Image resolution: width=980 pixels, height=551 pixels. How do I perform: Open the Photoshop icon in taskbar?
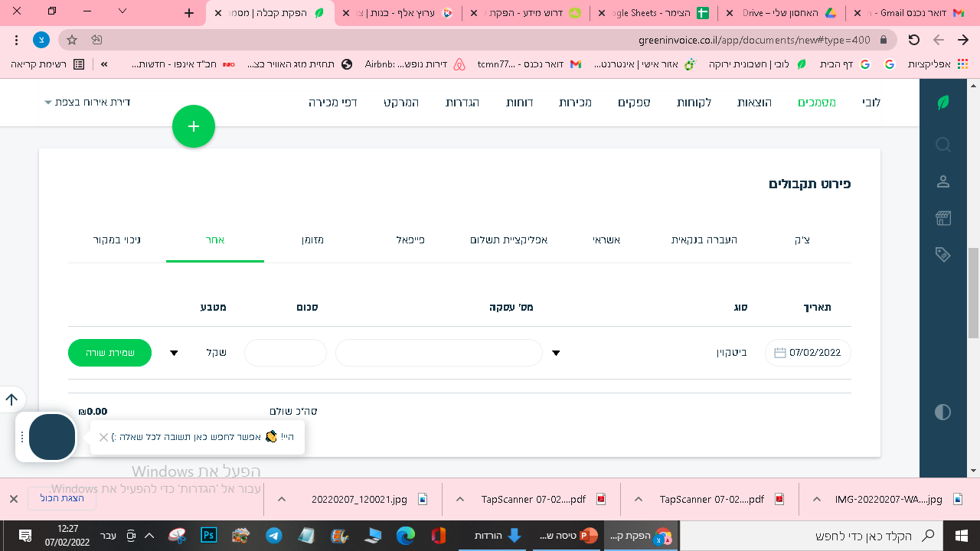tap(208, 536)
